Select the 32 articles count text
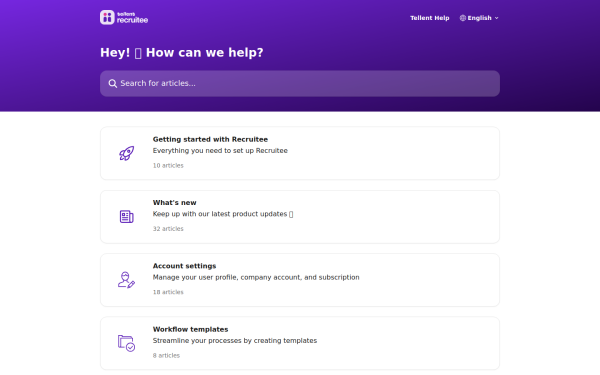 (168, 229)
